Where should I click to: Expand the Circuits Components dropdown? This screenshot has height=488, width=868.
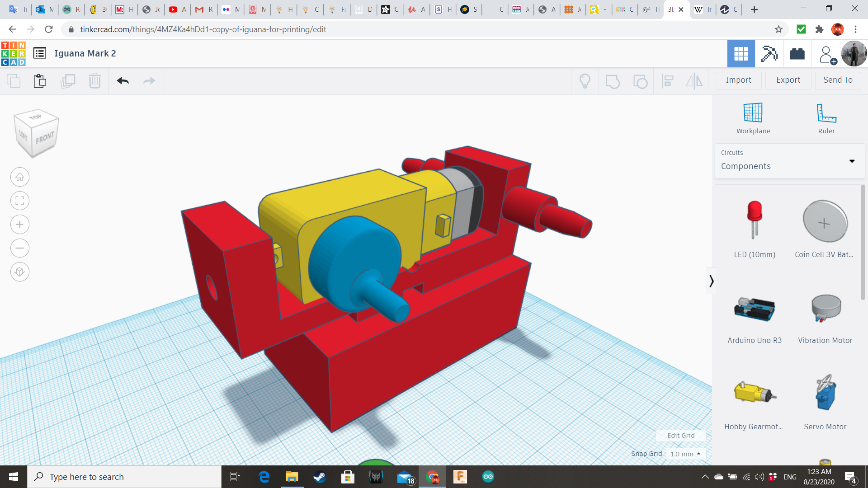(x=852, y=161)
